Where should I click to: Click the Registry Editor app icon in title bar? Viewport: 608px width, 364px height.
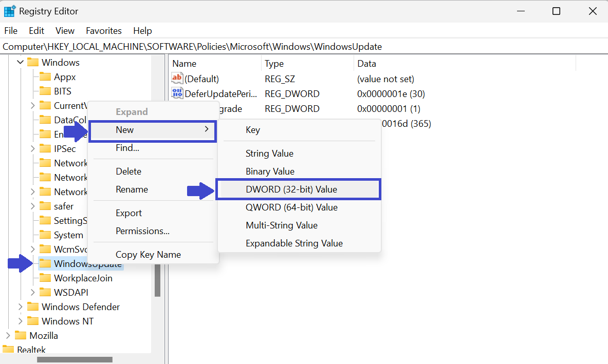coord(9,11)
